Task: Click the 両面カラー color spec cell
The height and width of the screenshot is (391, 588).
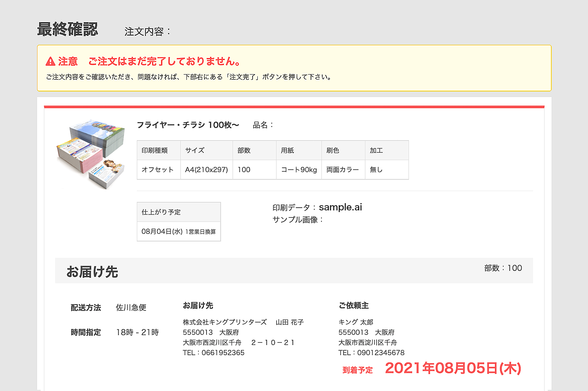Action: click(342, 169)
